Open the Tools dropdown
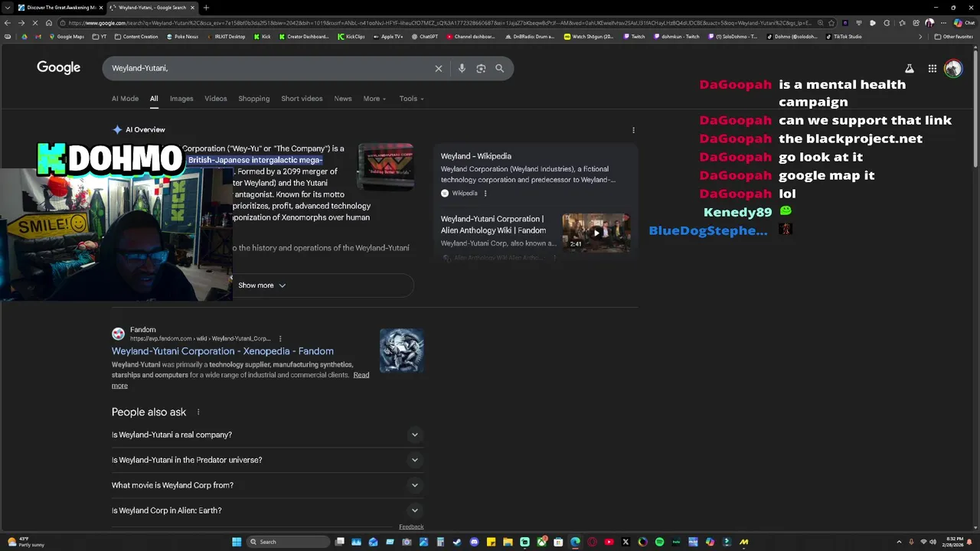 [x=411, y=99]
